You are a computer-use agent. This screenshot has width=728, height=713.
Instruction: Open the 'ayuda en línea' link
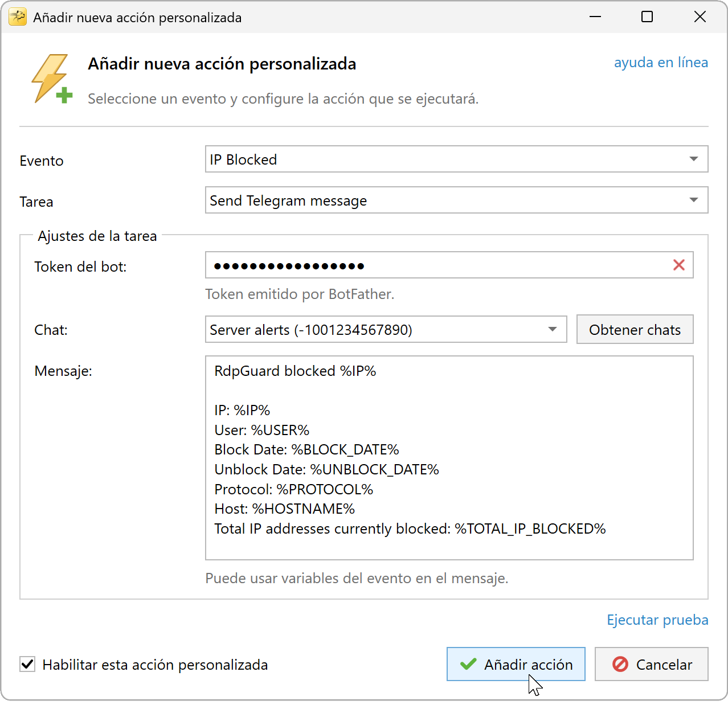661,62
